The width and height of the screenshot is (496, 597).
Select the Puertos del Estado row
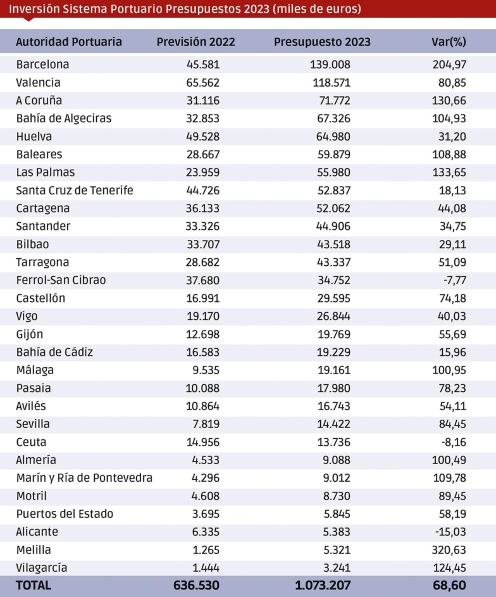[x=248, y=514]
